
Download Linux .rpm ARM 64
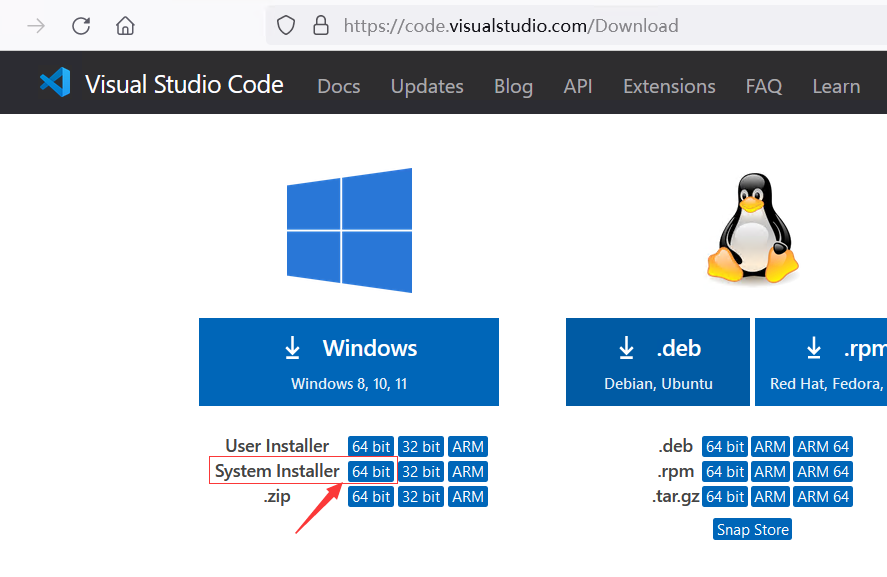[823, 471]
